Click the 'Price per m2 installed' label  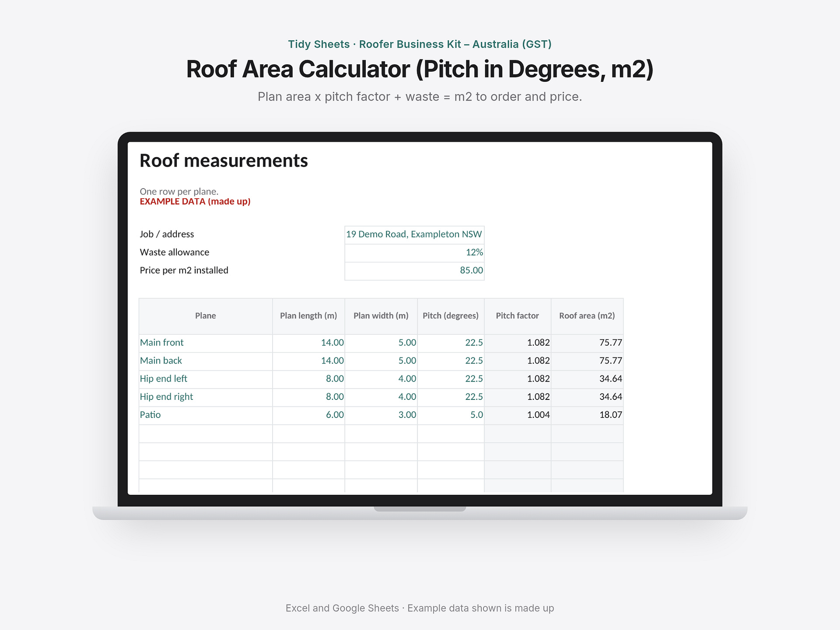pos(184,270)
